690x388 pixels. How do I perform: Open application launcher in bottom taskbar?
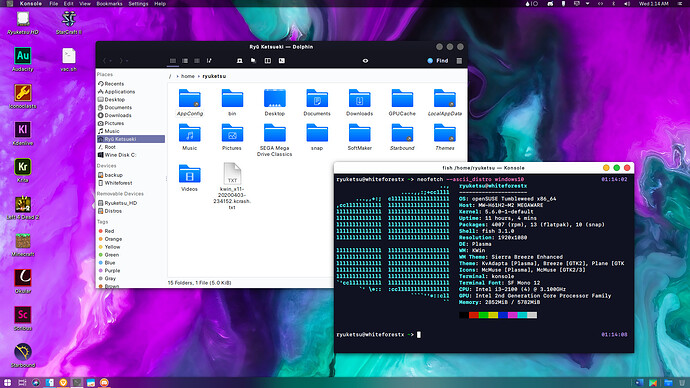click(7, 383)
